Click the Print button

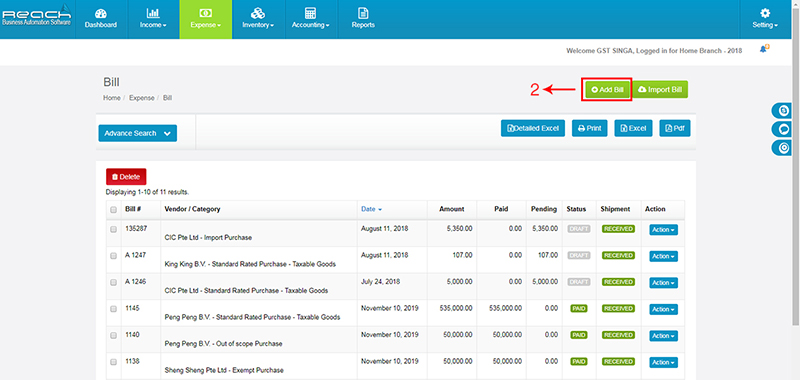click(589, 128)
